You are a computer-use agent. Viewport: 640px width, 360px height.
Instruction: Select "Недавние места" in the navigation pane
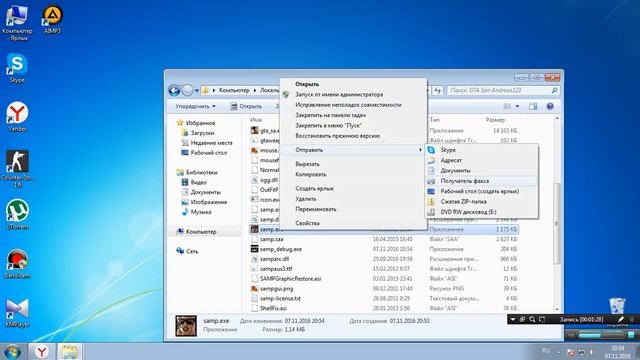coord(207,143)
